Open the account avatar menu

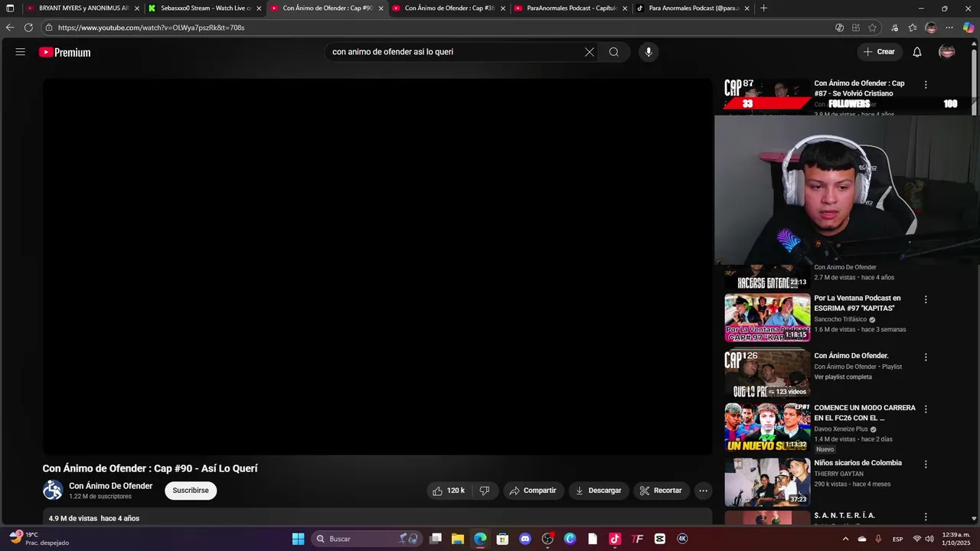947,52
